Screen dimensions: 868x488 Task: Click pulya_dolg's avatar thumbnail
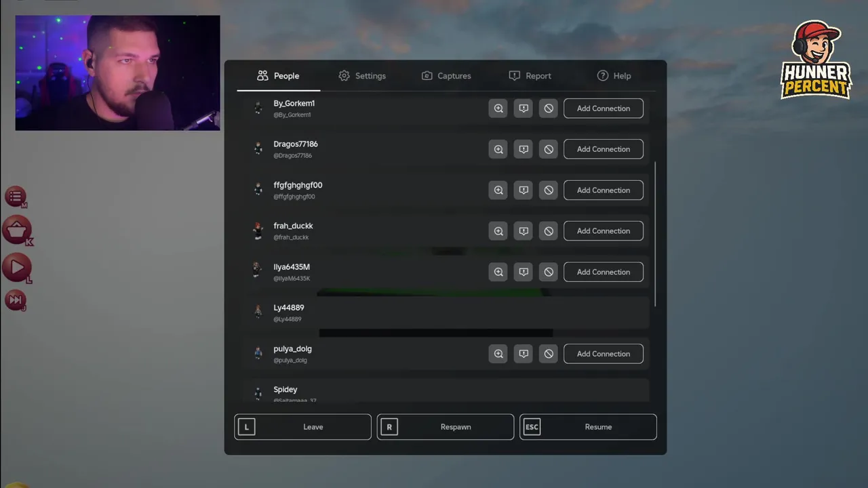click(x=258, y=353)
